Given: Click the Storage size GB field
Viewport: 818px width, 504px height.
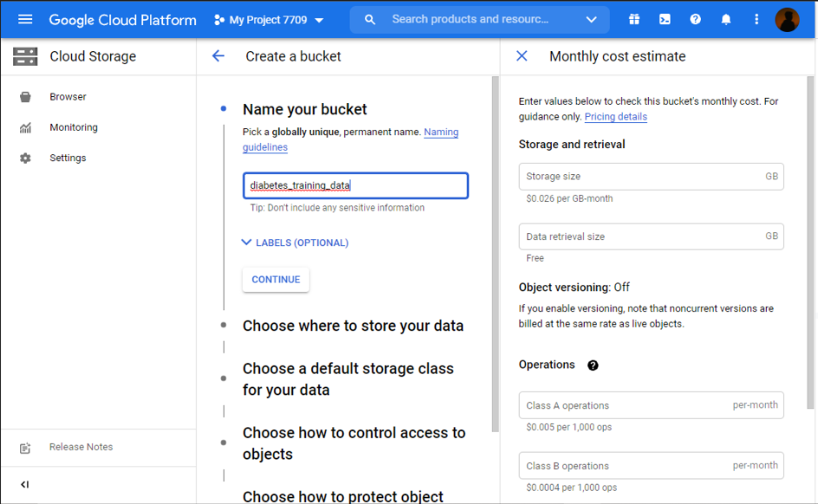Looking at the screenshot, I should click(651, 177).
